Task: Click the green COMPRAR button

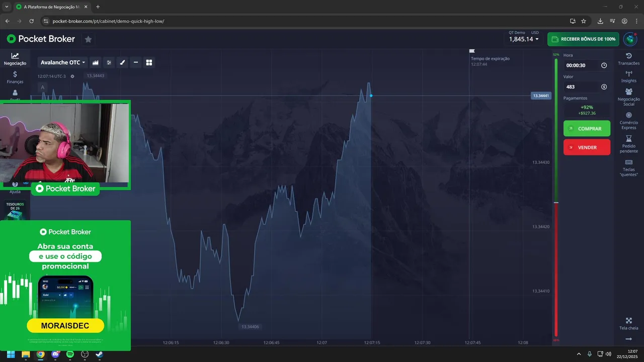Action: click(587, 129)
